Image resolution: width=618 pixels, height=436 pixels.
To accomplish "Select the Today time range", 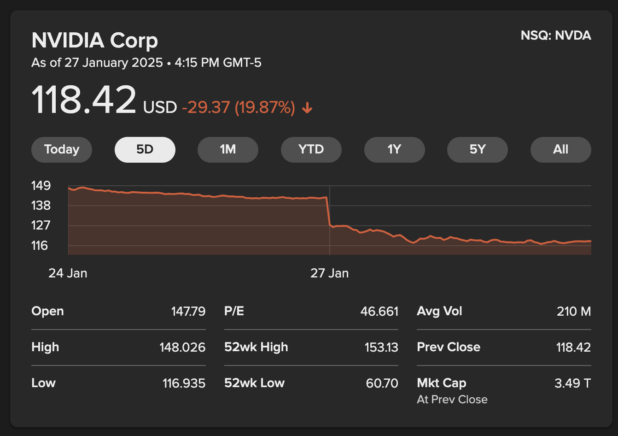I will pyautogui.click(x=61, y=150).
